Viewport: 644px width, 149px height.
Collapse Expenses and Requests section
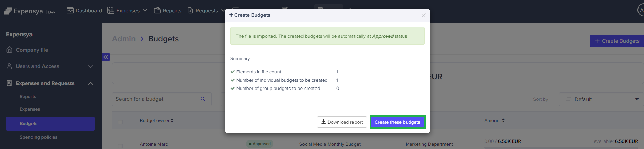pos(90,83)
